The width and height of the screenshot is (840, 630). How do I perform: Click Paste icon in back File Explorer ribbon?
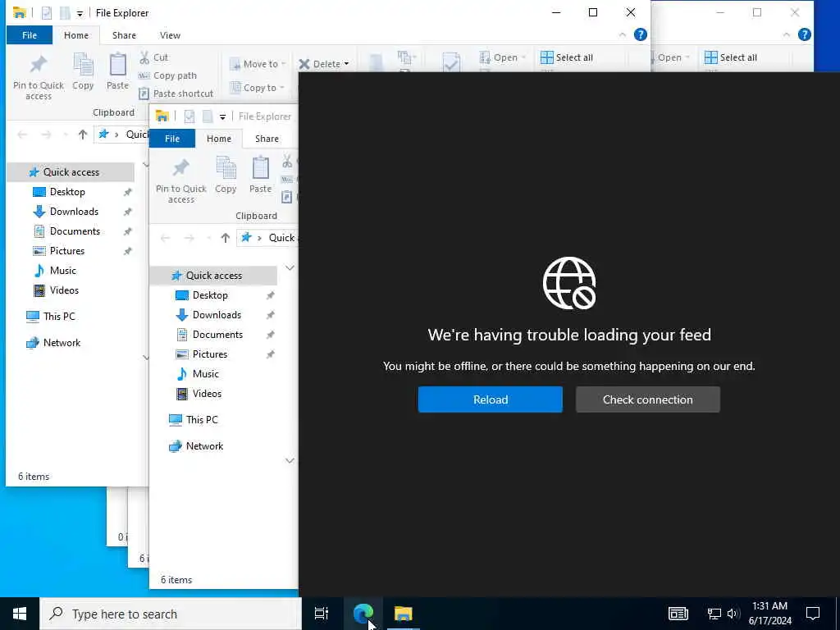tap(117, 71)
